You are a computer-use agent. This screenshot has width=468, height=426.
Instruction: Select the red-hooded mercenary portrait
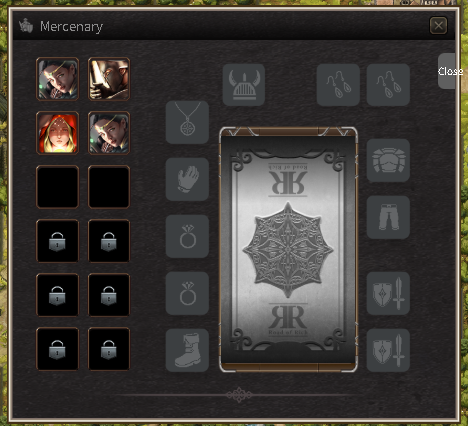click(x=58, y=133)
